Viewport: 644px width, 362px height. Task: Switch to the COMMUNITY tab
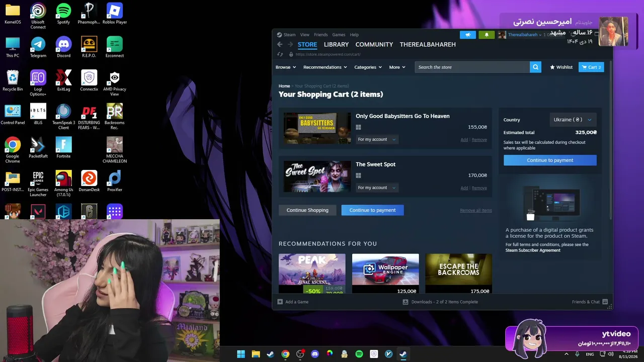[x=374, y=44]
